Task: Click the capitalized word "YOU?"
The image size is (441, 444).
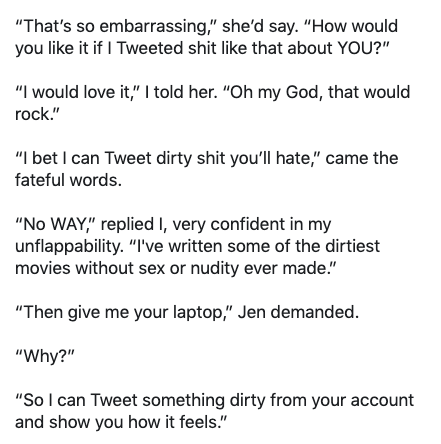Action: 358,48
